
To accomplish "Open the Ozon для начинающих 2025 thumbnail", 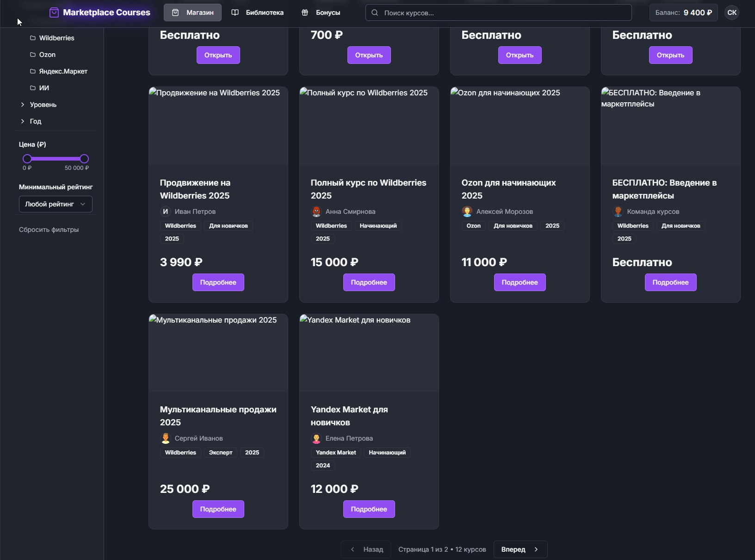I will point(520,126).
